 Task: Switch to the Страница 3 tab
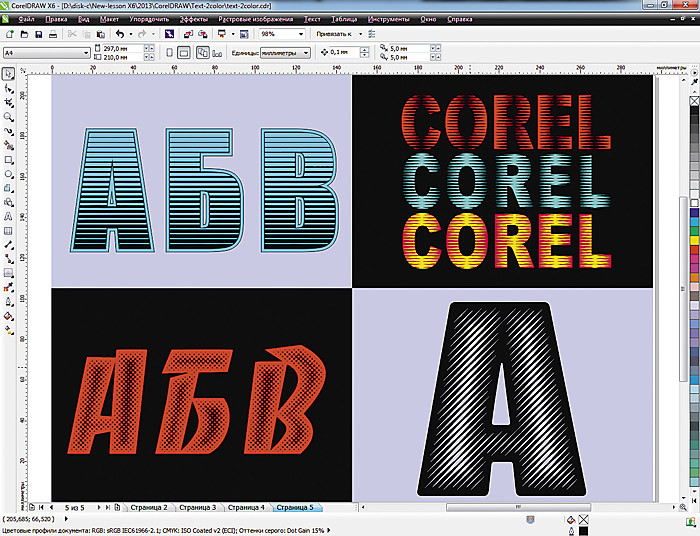(x=197, y=507)
